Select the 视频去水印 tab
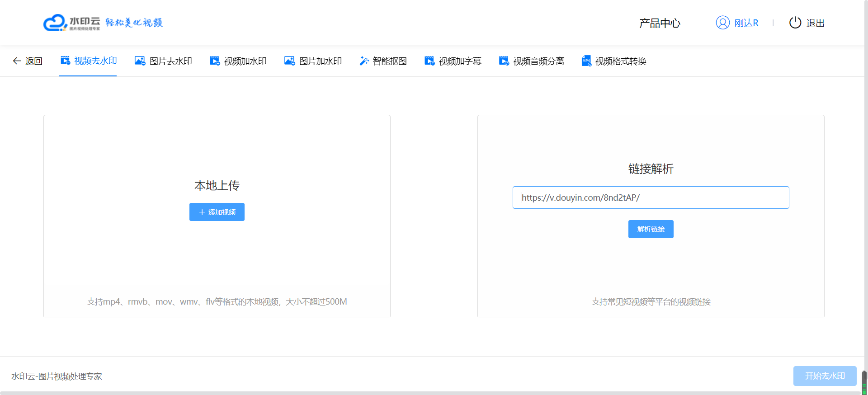Screen dimensions: 868x395 [x=95, y=61]
